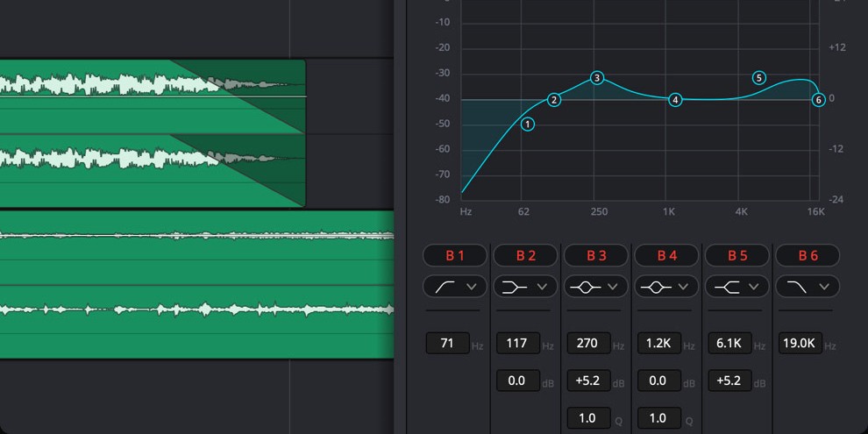Select EQ node 2 on the graph
The image size is (868, 434).
pos(554,100)
